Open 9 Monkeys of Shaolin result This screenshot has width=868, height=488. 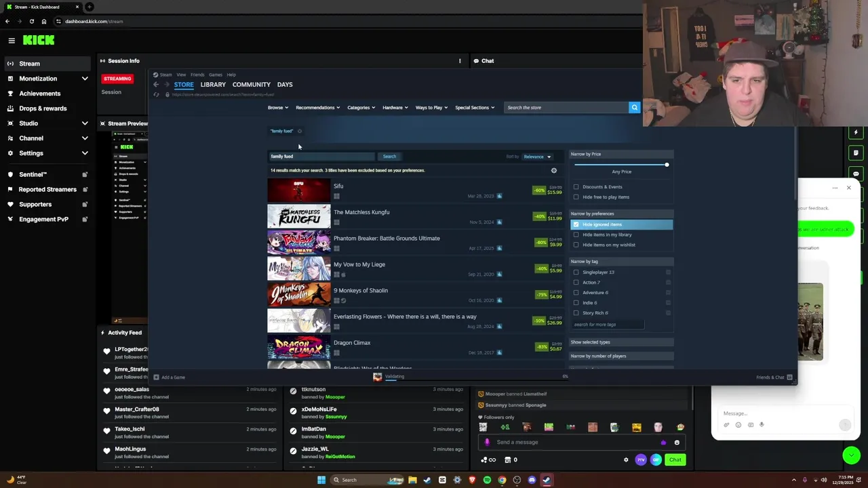point(415,295)
